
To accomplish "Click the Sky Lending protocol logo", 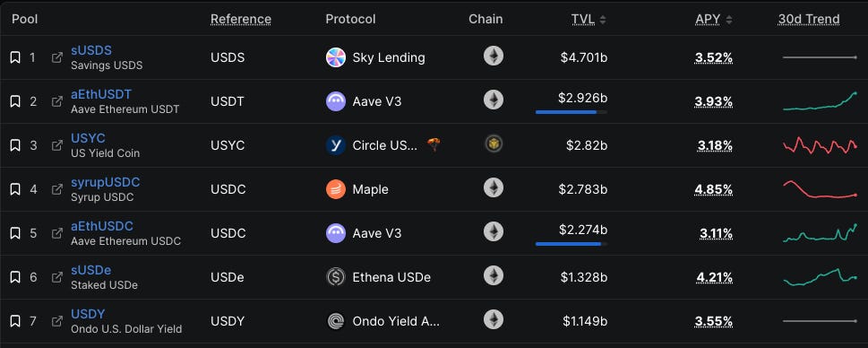I will click(x=335, y=57).
